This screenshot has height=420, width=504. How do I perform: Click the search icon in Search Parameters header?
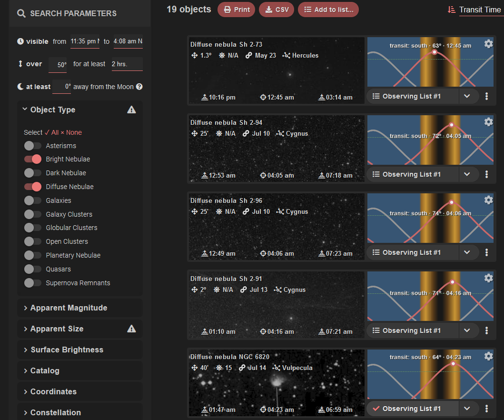click(x=21, y=13)
